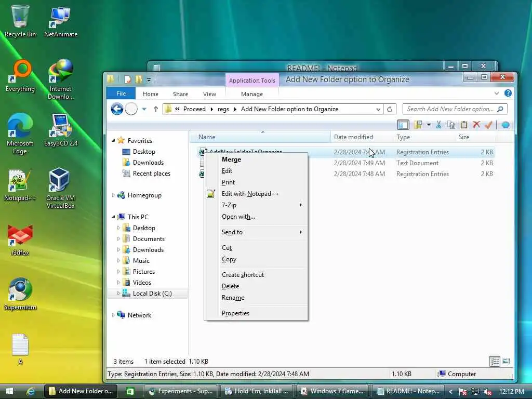This screenshot has height=399, width=532.
Task: Switch to the Share ribbon tab
Action: pos(180,94)
